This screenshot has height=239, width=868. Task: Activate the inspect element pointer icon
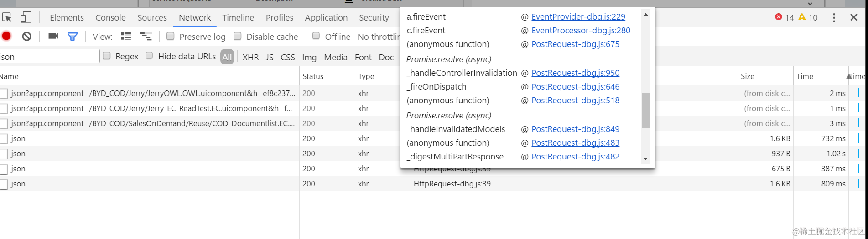coord(7,17)
